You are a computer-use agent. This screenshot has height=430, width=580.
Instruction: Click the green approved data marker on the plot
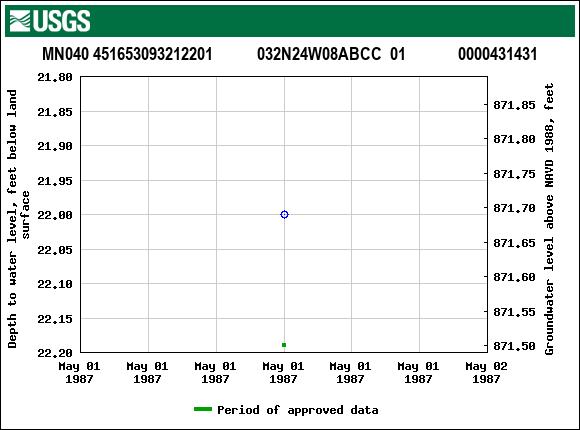pyautogui.click(x=284, y=345)
